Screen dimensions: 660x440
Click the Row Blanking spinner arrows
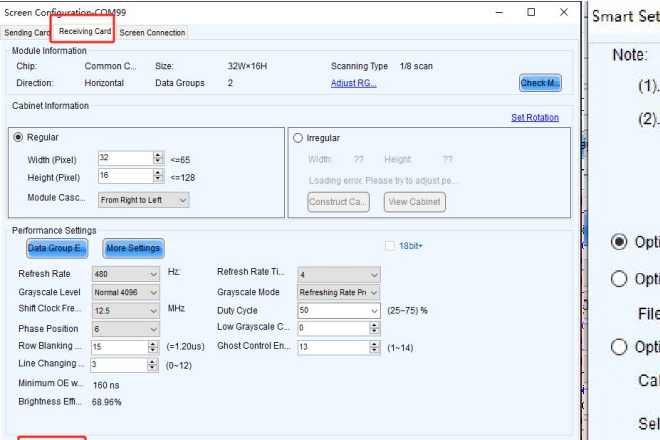point(153,346)
